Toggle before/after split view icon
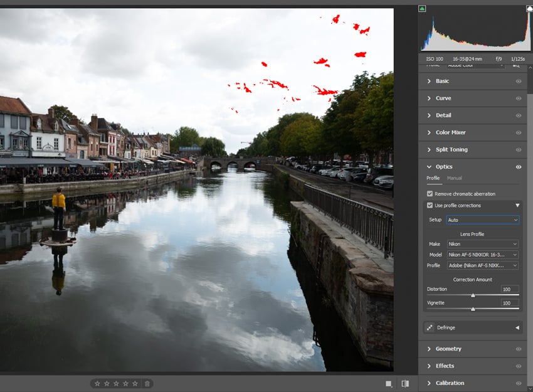 click(x=405, y=383)
